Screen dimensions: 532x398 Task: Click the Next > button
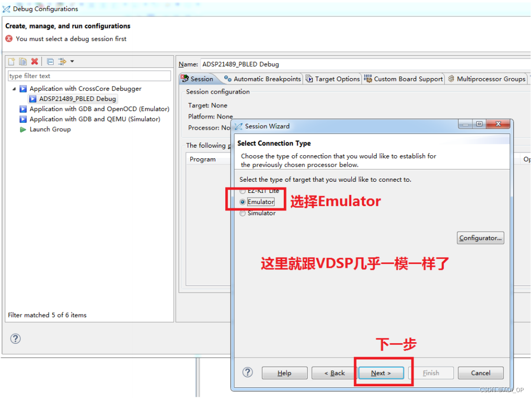coord(381,373)
